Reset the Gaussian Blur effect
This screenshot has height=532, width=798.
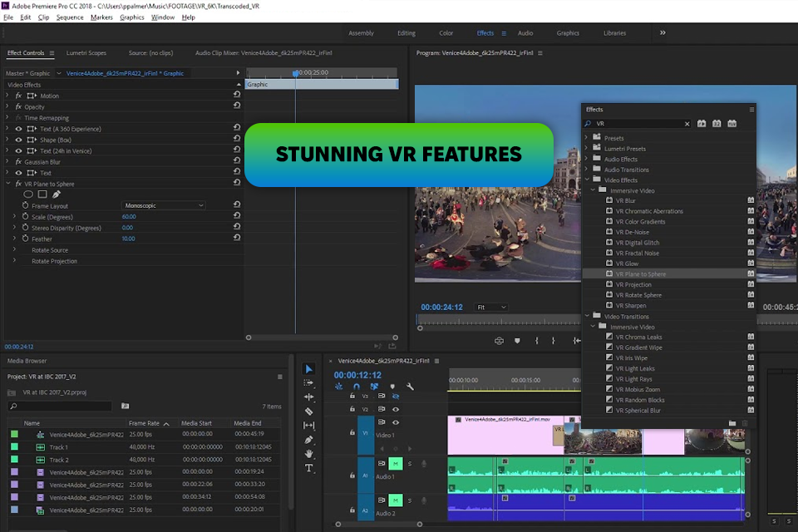(x=237, y=161)
